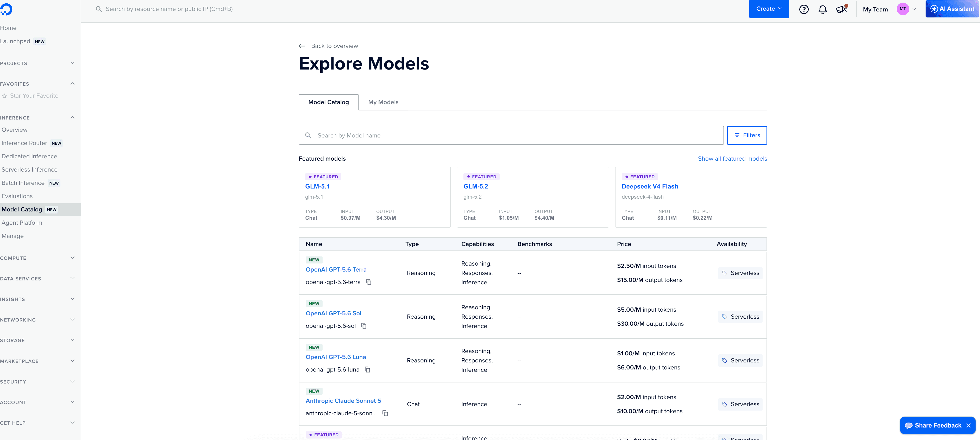Go Back to overview

[334, 46]
